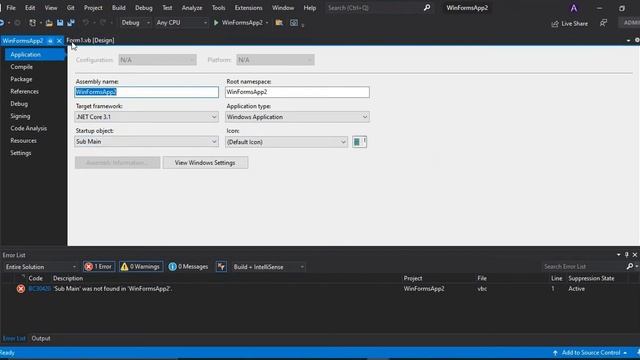The height and width of the screenshot is (360, 640).
Task: Click the New Project toolbar icon
Action: [x=32, y=23]
